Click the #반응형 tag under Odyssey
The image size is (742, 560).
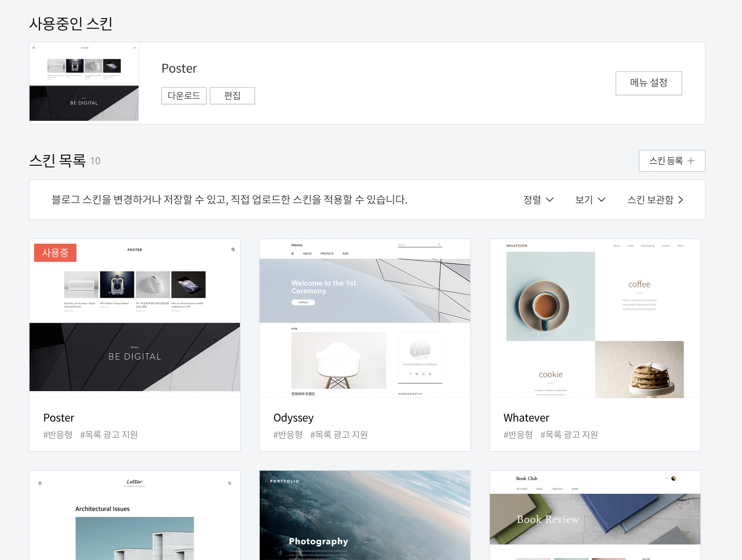click(288, 435)
